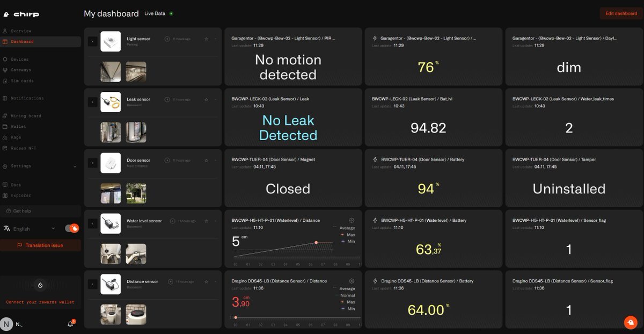Image resolution: width=644 pixels, height=334 pixels.
Task: Favorite the Light sensor with the star
Action: pyautogui.click(x=206, y=39)
